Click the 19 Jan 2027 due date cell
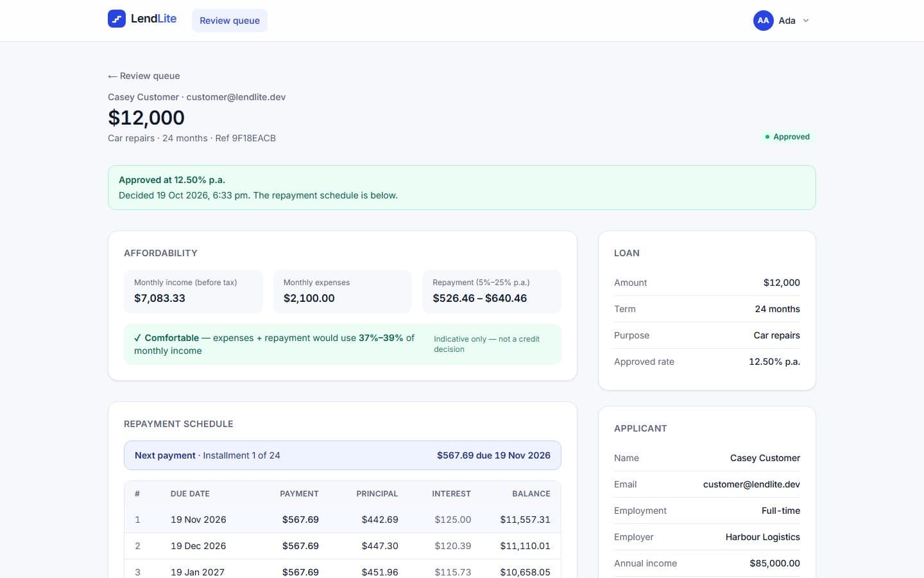This screenshot has height=578, width=924. click(198, 572)
